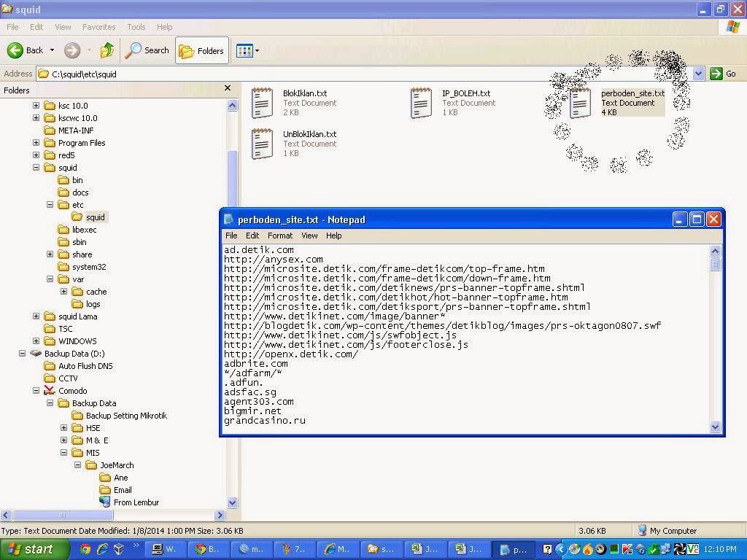Select the logs folder in tree
This screenshot has width=747, height=560.
coord(86,304)
